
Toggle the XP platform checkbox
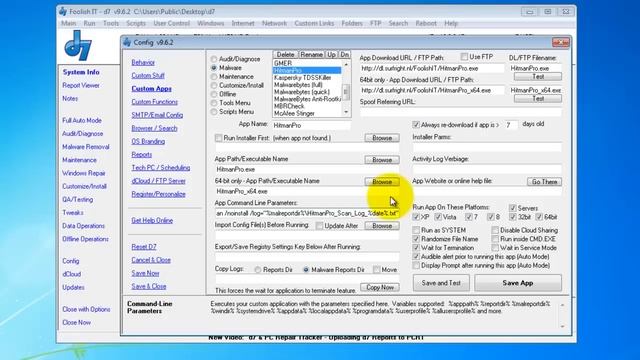pos(416,217)
